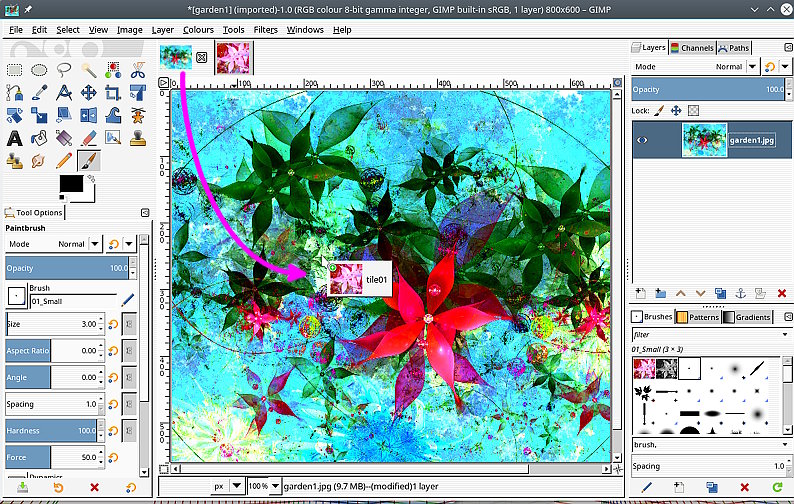Open Brushes dock configuration menu
The width and height of the screenshot is (794, 504).
click(x=788, y=317)
